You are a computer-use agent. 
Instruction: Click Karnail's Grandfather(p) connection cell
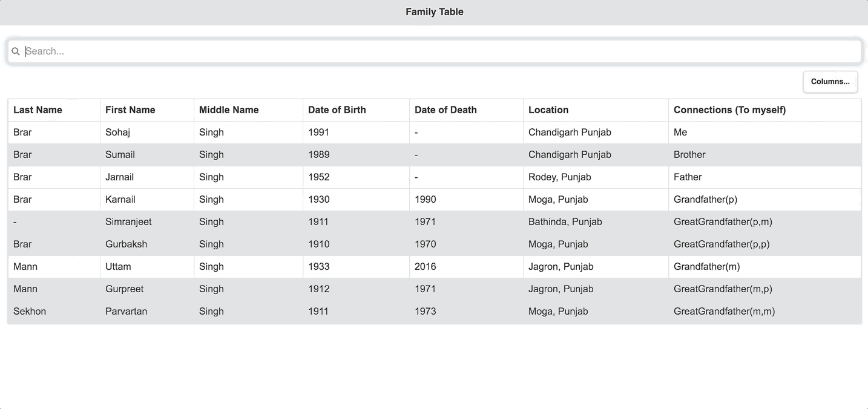pos(705,200)
